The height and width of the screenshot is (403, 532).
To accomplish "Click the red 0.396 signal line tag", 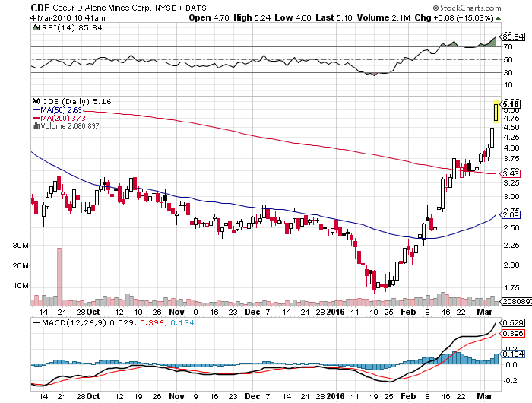I will [513, 333].
